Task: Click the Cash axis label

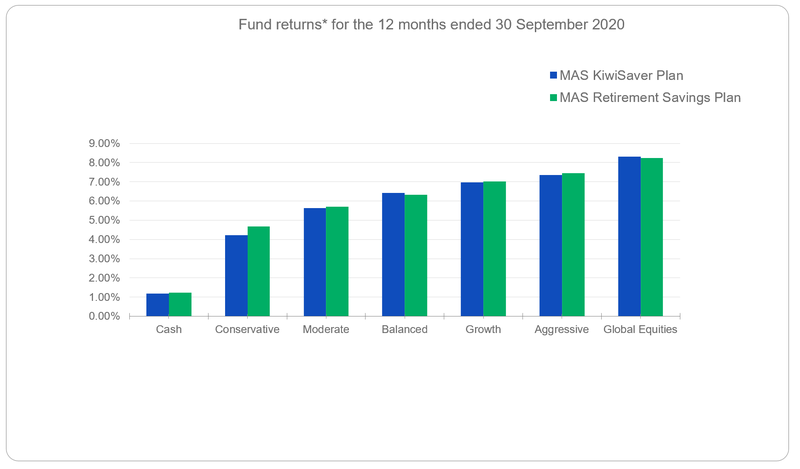Action: click(x=169, y=329)
